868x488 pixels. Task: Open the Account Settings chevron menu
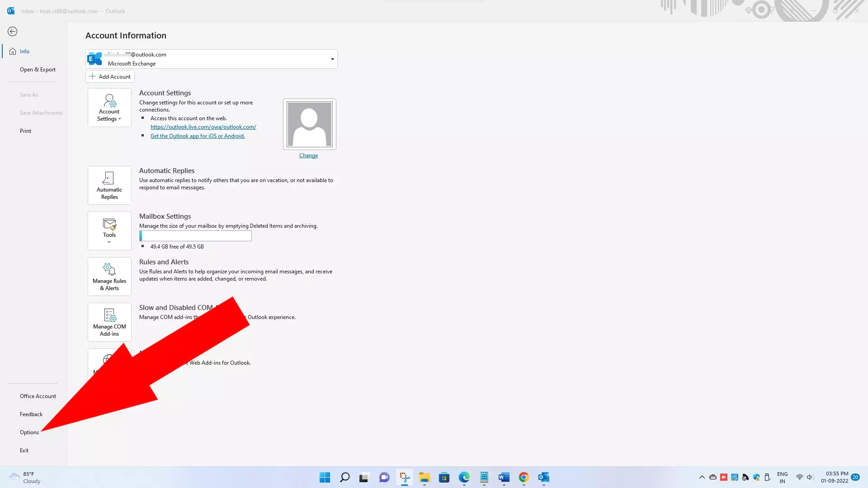pyautogui.click(x=119, y=118)
